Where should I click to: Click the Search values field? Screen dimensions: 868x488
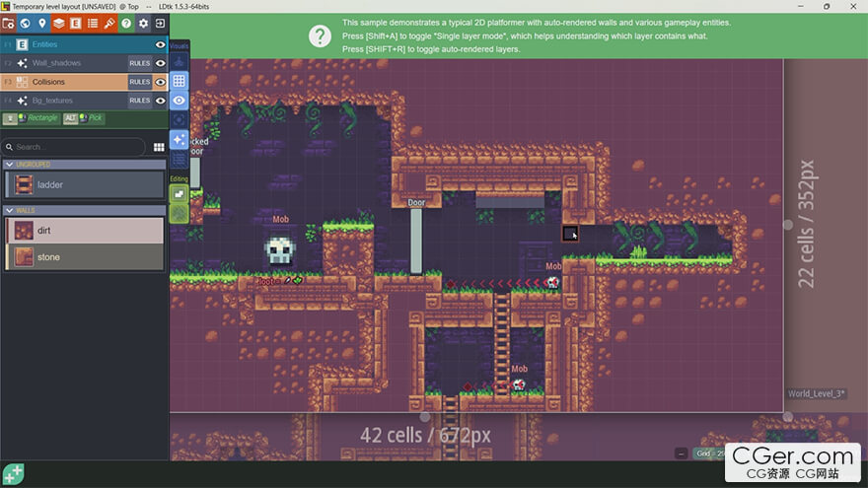74,147
